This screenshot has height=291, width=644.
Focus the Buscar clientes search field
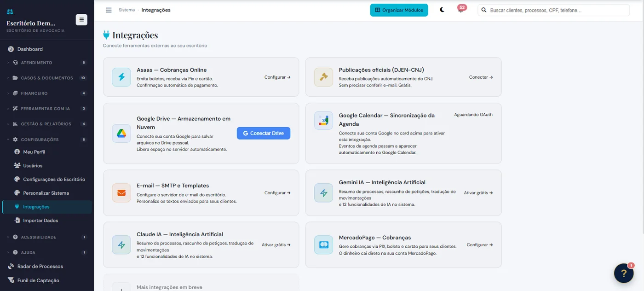point(553,10)
